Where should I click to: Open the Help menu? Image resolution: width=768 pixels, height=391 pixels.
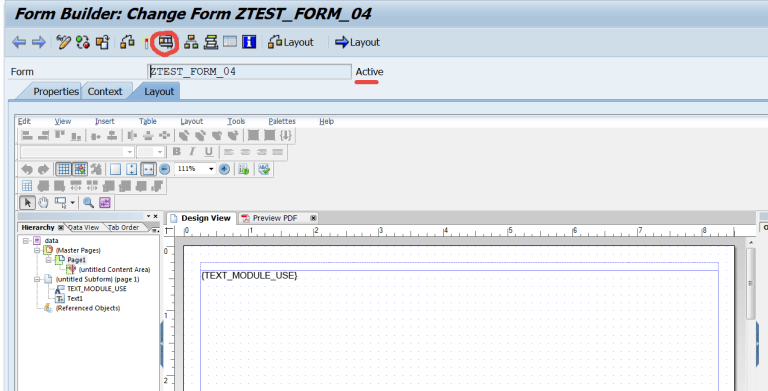pos(326,121)
